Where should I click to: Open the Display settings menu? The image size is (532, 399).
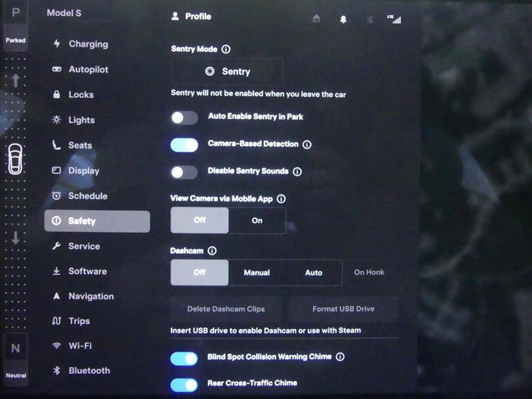(x=76, y=170)
